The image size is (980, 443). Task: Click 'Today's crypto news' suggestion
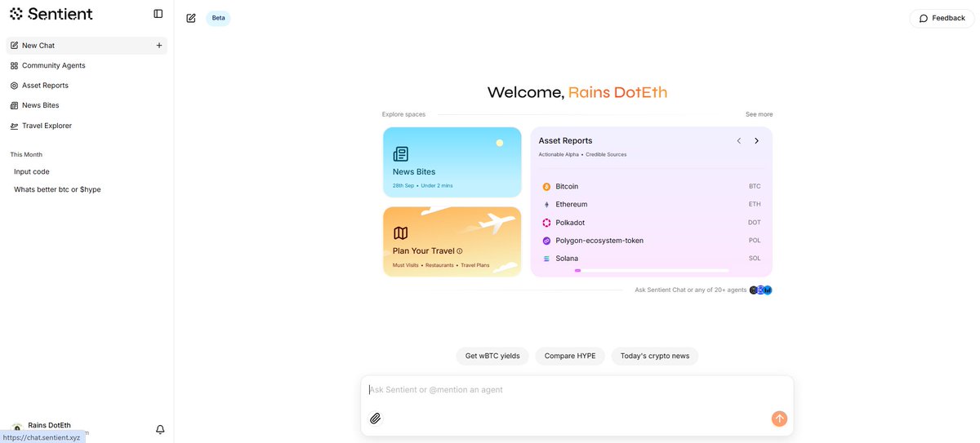(655, 357)
